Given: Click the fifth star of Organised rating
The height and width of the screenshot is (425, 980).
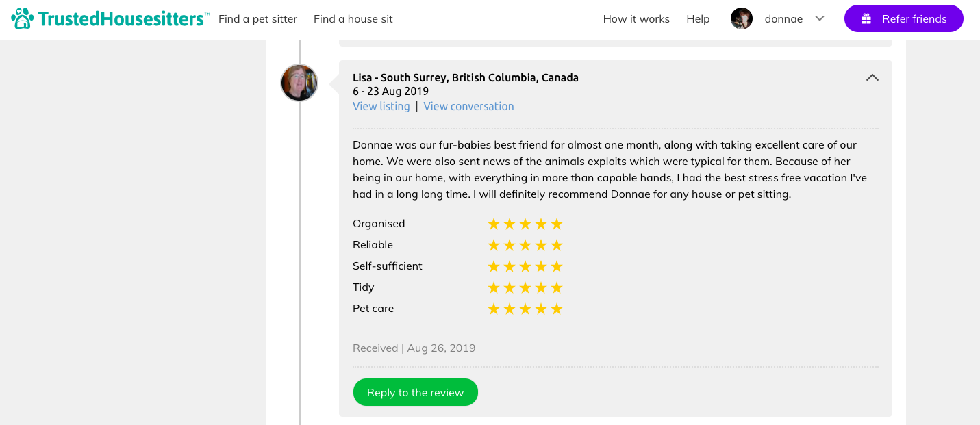Looking at the screenshot, I should pyautogui.click(x=557, y=224).
